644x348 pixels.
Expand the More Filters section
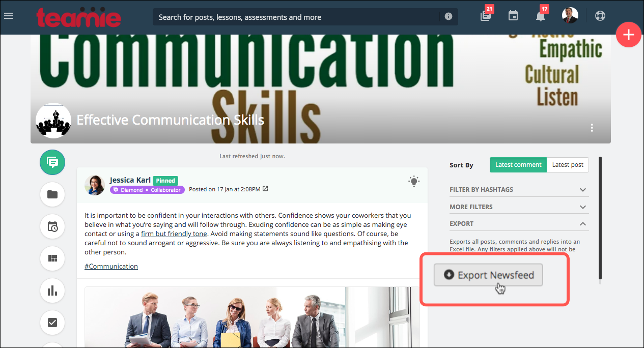(x=519, y=207)
